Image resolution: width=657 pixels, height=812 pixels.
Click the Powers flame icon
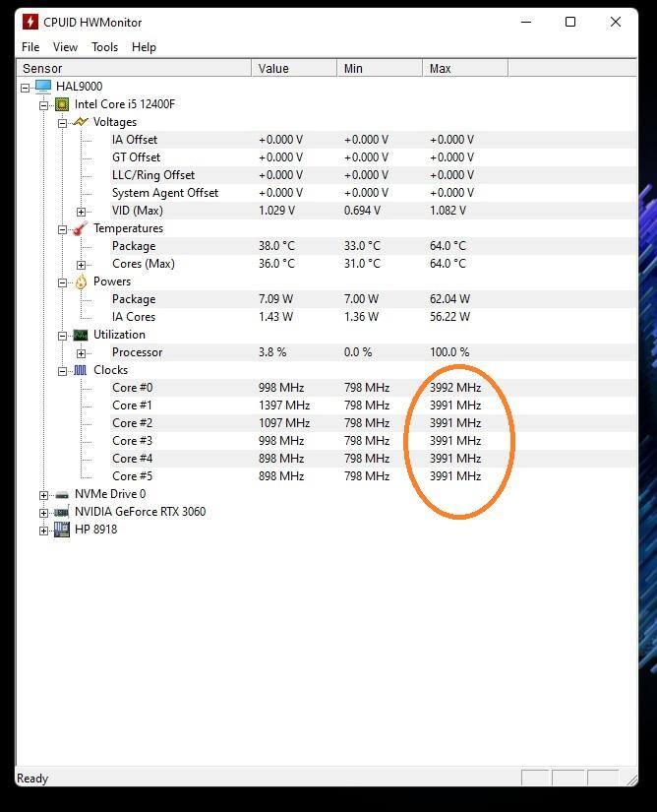point(81,281)
